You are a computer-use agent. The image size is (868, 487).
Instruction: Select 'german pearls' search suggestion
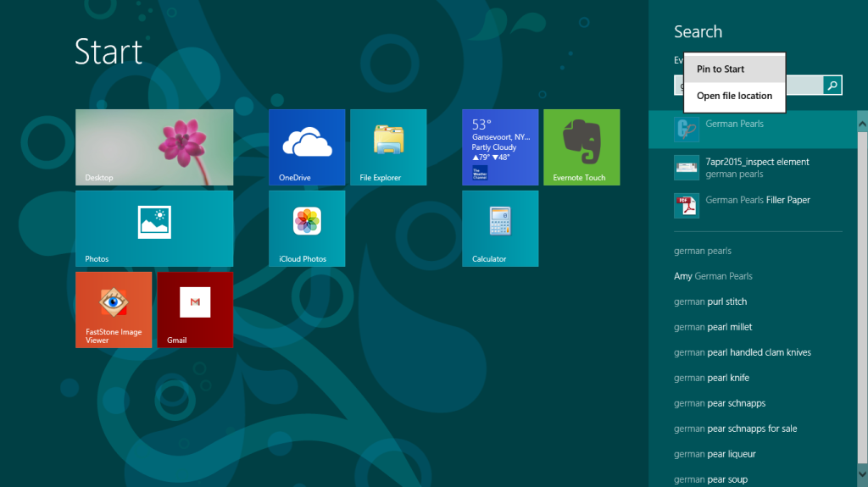click(703, 251)
